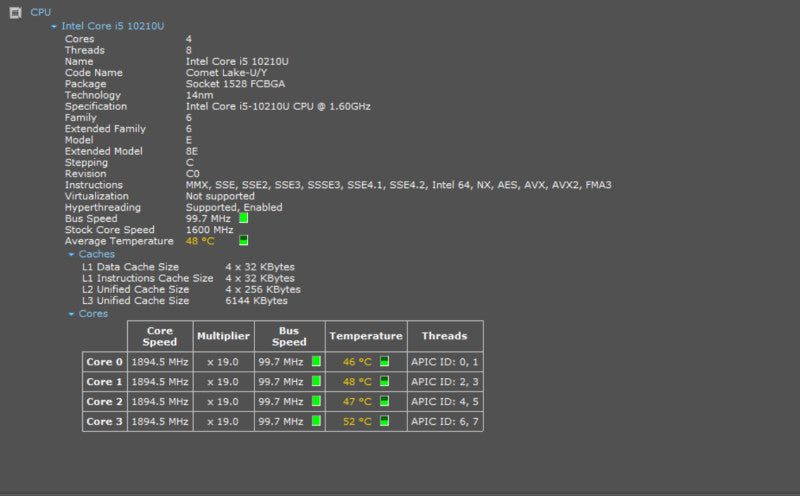Collapse the Cores section arrow
800x496 pixels.
71,314
